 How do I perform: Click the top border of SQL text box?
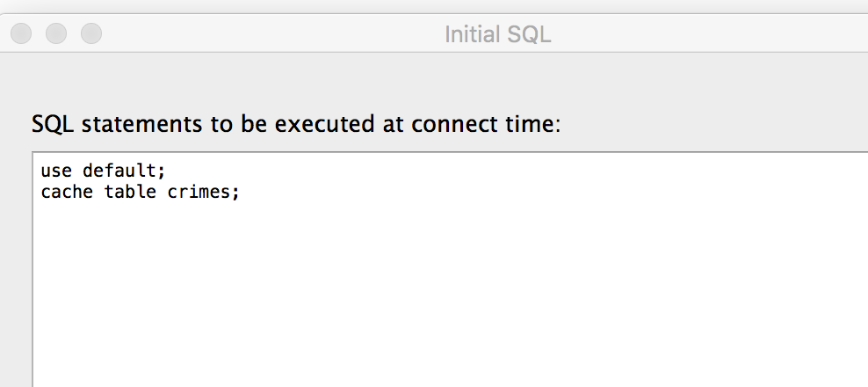pyautogui.click(x=439, y=153)
